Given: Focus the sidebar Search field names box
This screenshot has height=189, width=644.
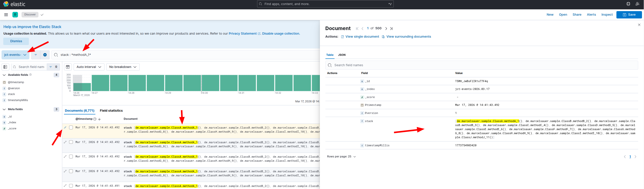Looking at the screenshot, I should point(29,67).
